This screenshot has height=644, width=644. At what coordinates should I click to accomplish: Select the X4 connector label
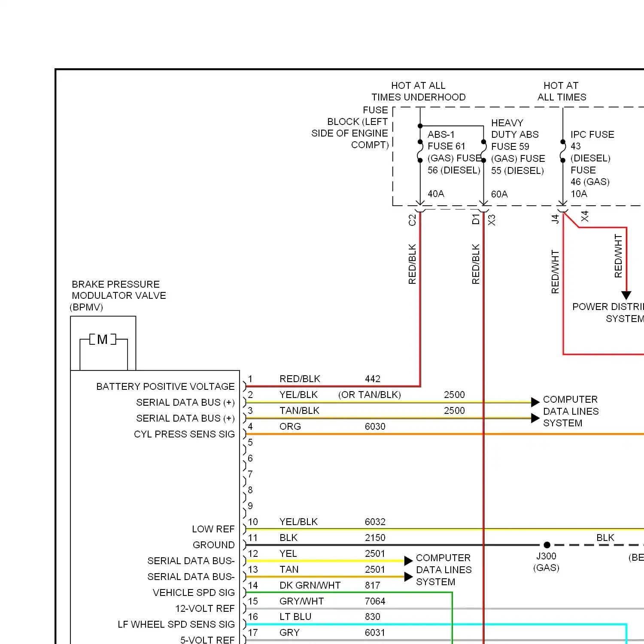point(585,216)
